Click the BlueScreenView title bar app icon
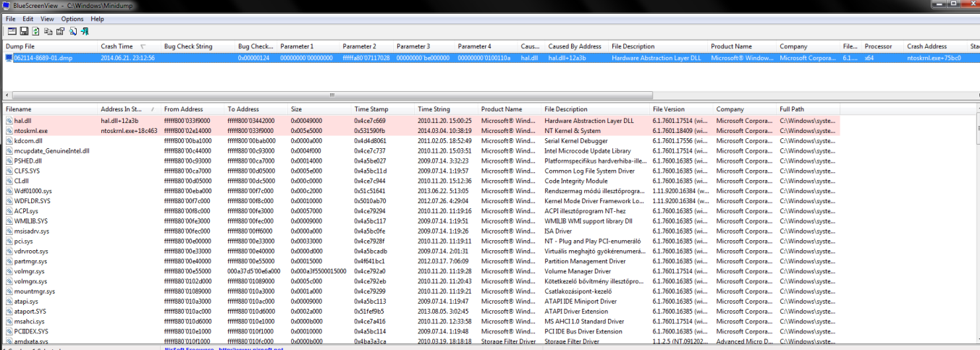This screenshot has height=350, width=980. 7,5
